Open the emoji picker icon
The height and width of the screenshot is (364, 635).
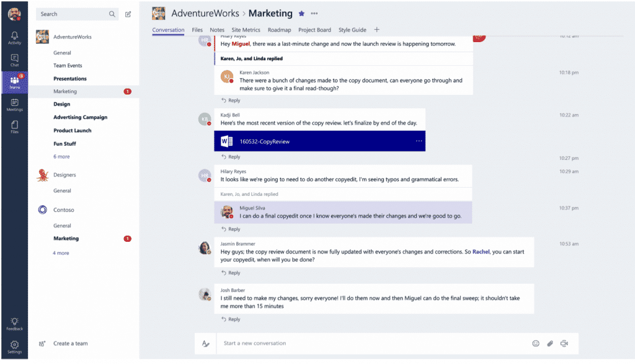(536, 344)
